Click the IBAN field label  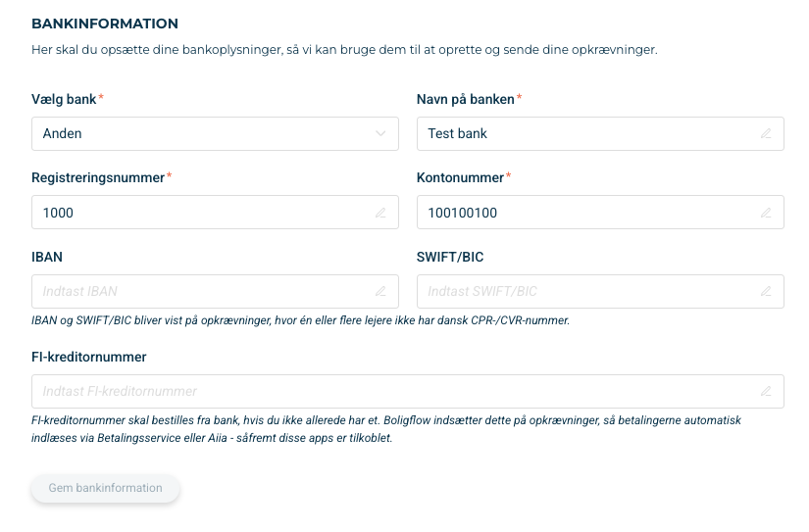pyautogui.click(x=47, y=258)
